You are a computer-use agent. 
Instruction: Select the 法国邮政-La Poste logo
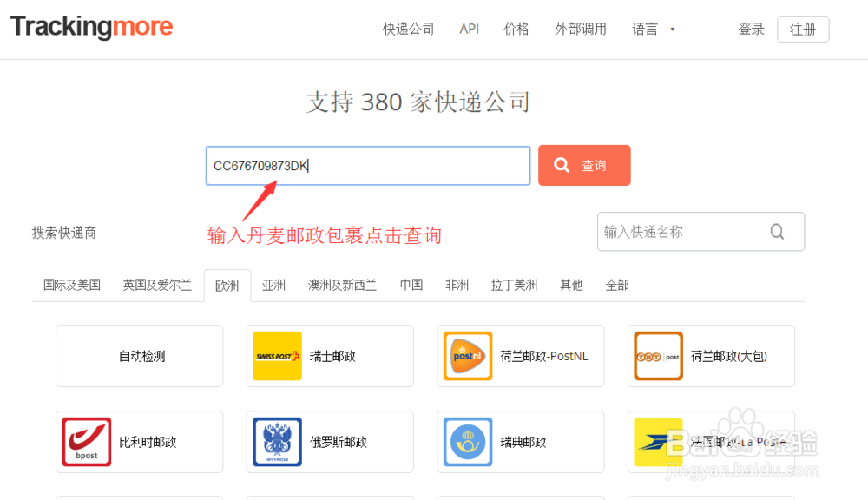tap(658, 442)
